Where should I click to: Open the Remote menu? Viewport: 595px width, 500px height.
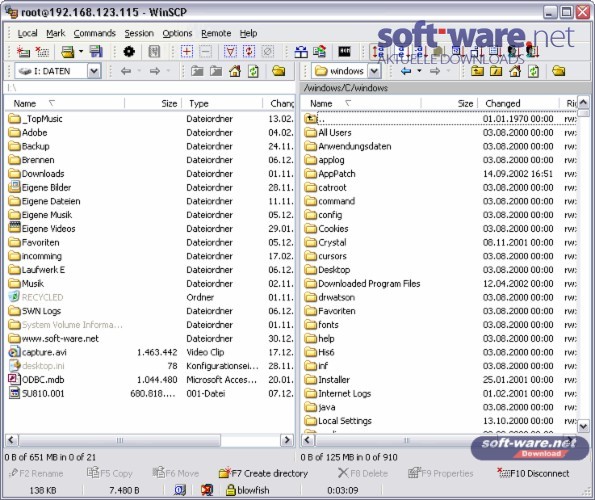click(x=216, y=33)
